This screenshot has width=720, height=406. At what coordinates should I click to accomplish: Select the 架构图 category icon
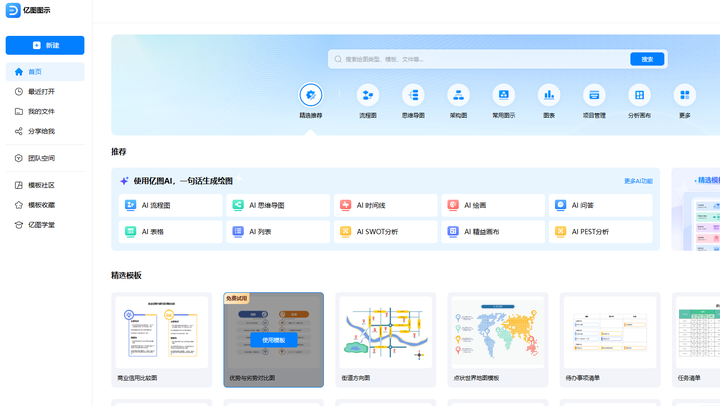pos(458,95)
